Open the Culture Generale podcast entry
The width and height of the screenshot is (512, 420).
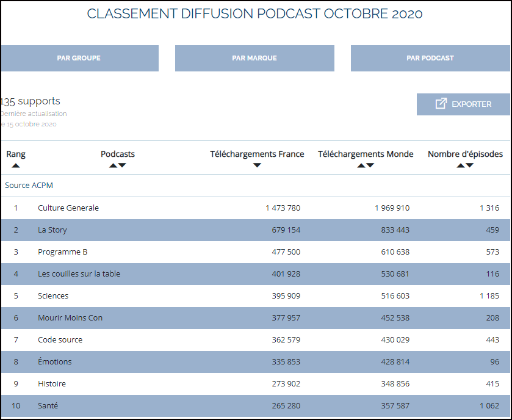[69, 208]
